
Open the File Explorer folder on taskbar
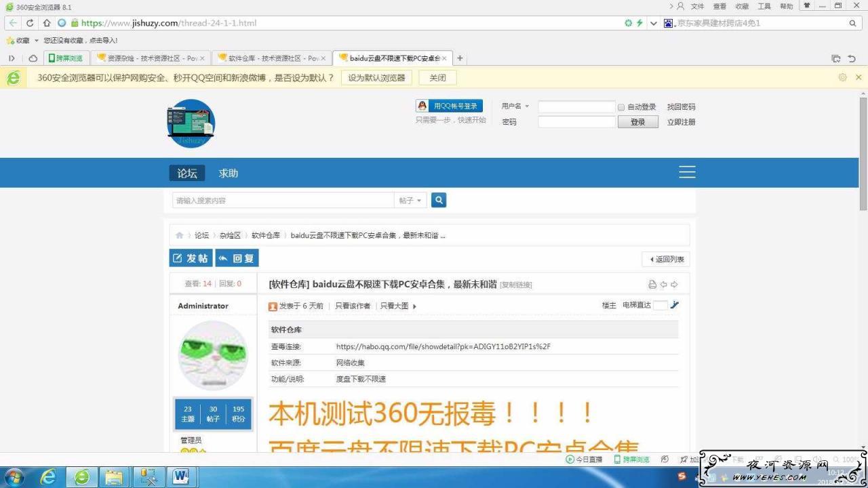click(114, 477)
